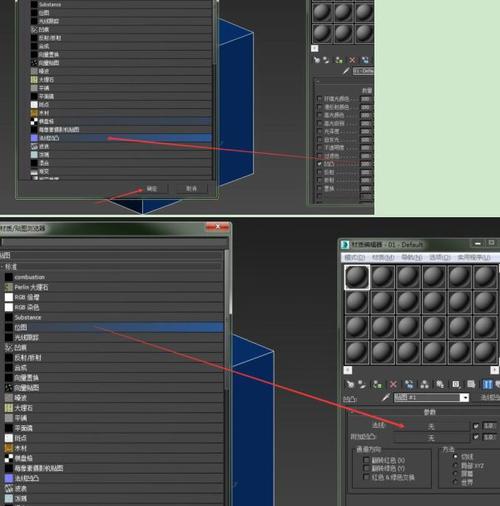Click sample slots right scroll arrow, lower editor
Screen dimensions: 500x506
(x=495, y=370)
